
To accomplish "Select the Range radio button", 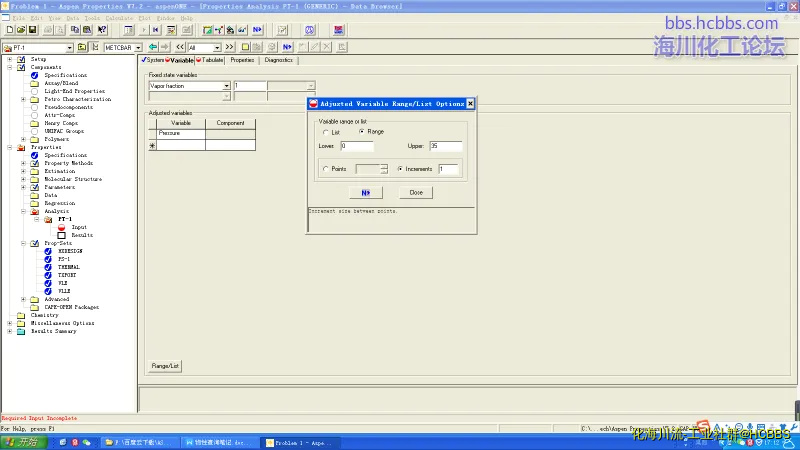I will pos(361,132).
